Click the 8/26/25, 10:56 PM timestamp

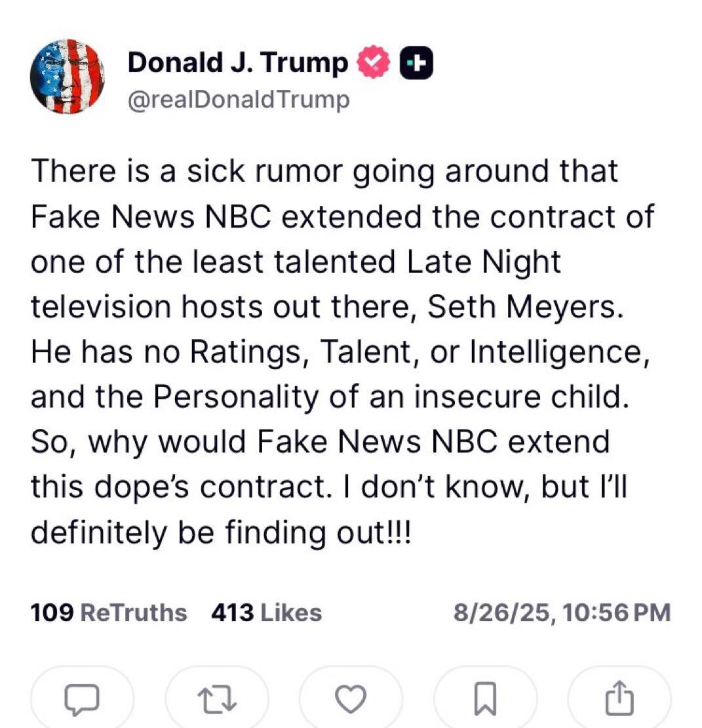tap(561, 613)
